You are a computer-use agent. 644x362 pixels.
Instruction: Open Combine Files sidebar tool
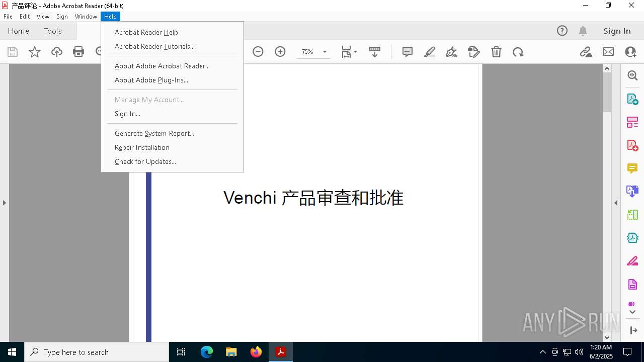coord(632,192)
